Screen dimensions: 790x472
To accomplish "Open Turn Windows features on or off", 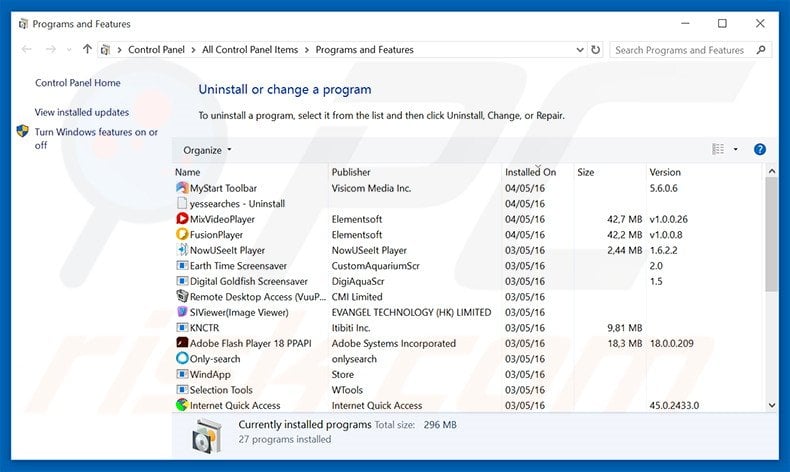I will pyautogui.click(x=96, y=139).
